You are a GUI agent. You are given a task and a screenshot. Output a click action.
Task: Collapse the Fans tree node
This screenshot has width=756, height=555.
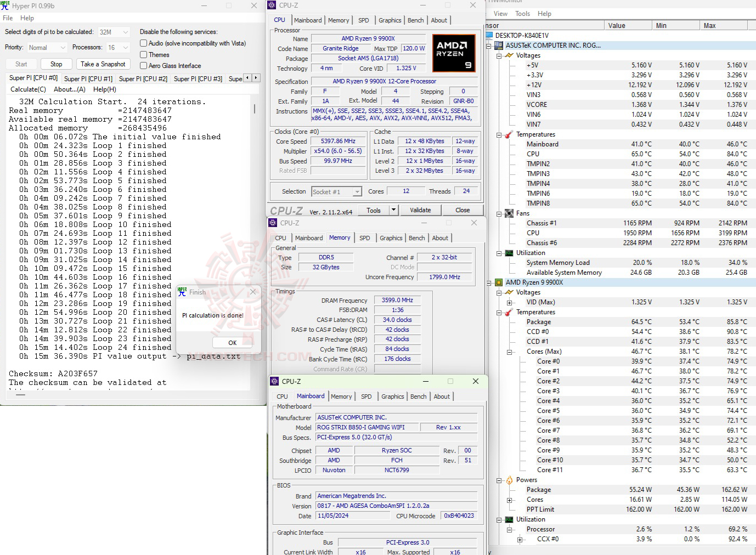(x=499, y=213)
